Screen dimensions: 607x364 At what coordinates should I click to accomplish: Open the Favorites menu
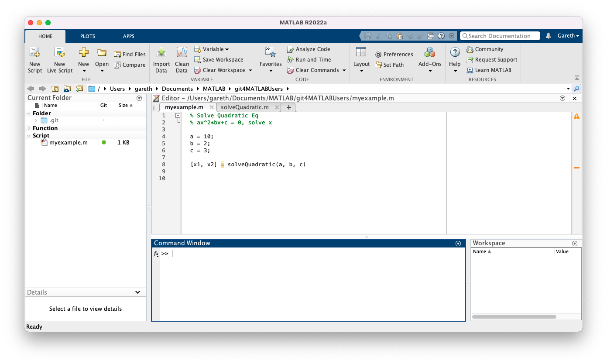click(x=271, y=60)
